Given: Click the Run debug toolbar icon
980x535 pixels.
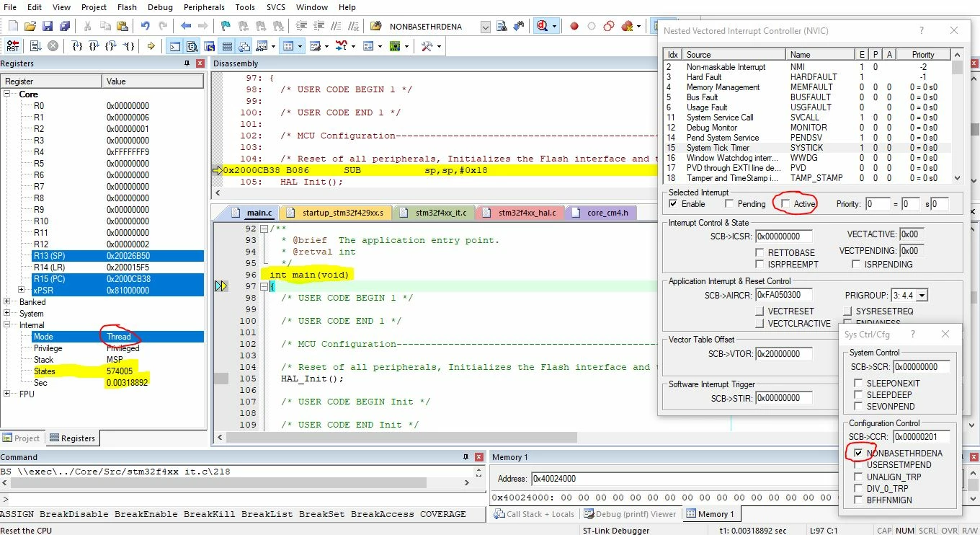Looking at the screenshot, I should pyautogui.click(x=35, y=45).
